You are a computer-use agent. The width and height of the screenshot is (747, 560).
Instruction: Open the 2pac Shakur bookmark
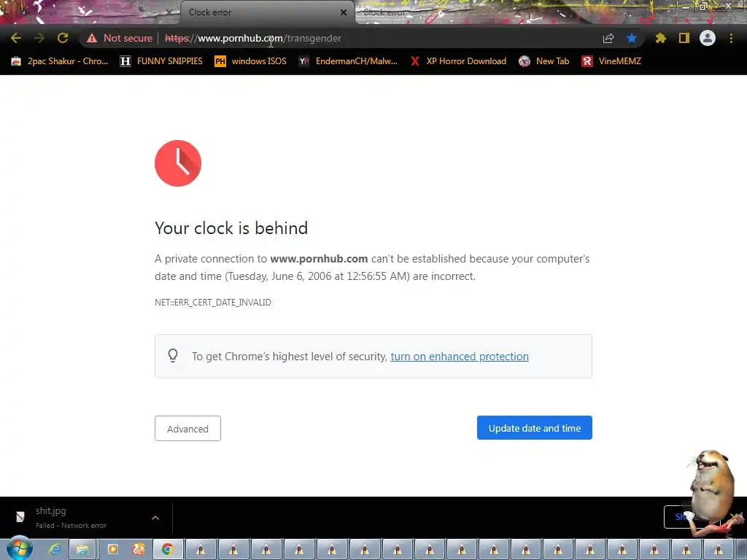(x=60, y=61)
